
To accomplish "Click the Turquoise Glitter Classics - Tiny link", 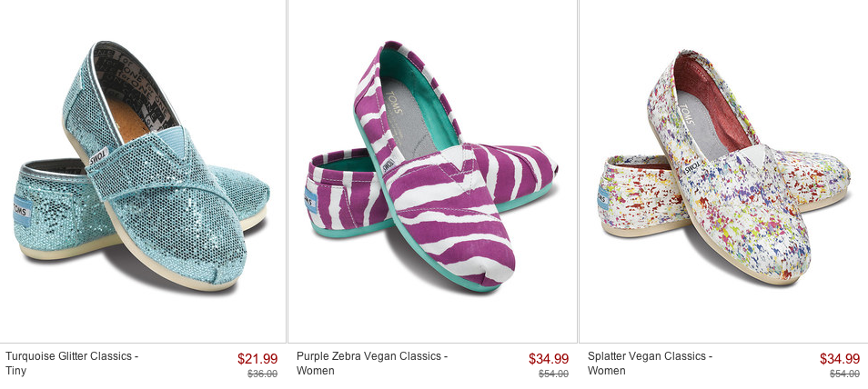I will 71,364.
